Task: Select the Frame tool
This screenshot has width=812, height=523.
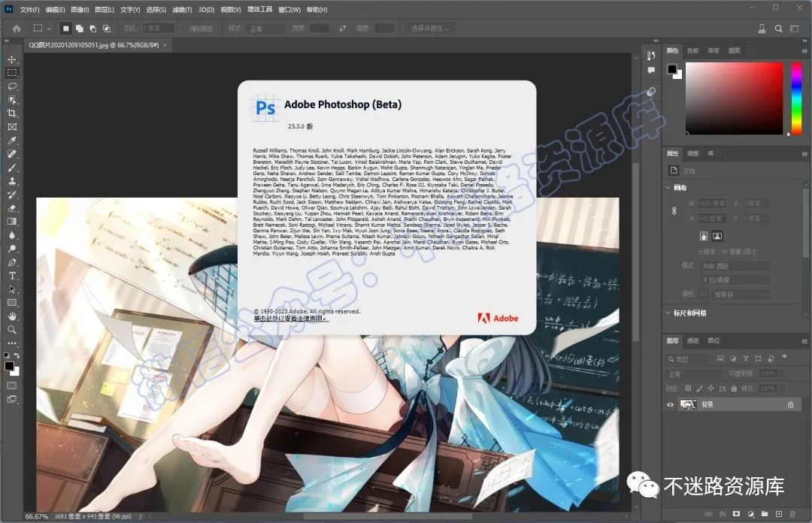Action: [12, 127]
